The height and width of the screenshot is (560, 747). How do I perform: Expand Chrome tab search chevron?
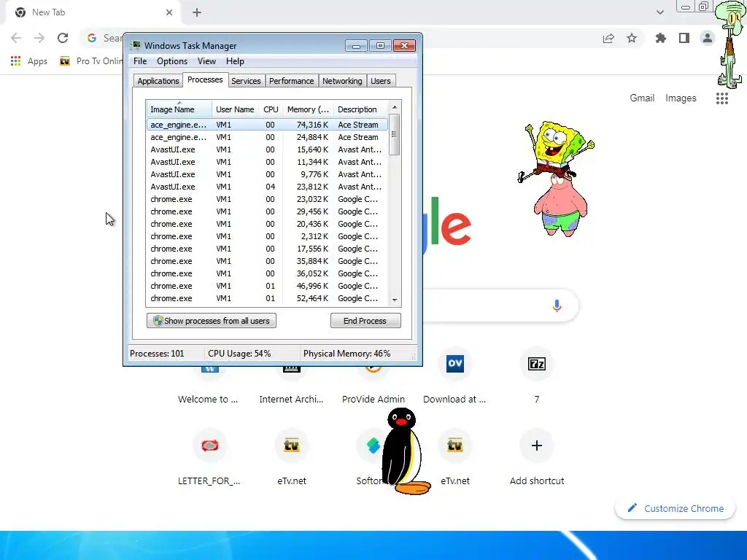coord(659,12)
